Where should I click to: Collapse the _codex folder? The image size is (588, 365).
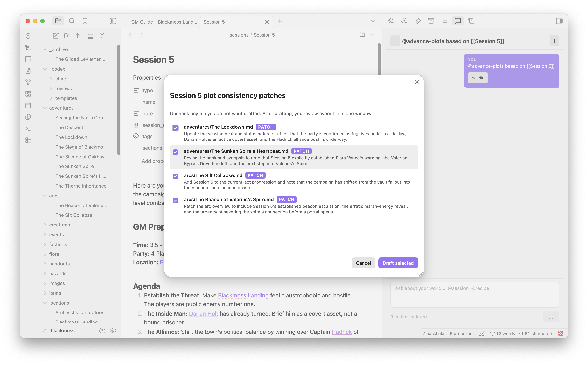45,69
